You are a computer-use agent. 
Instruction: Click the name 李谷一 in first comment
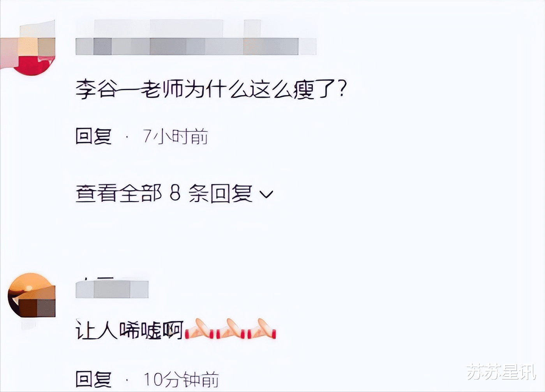[108, 89]
